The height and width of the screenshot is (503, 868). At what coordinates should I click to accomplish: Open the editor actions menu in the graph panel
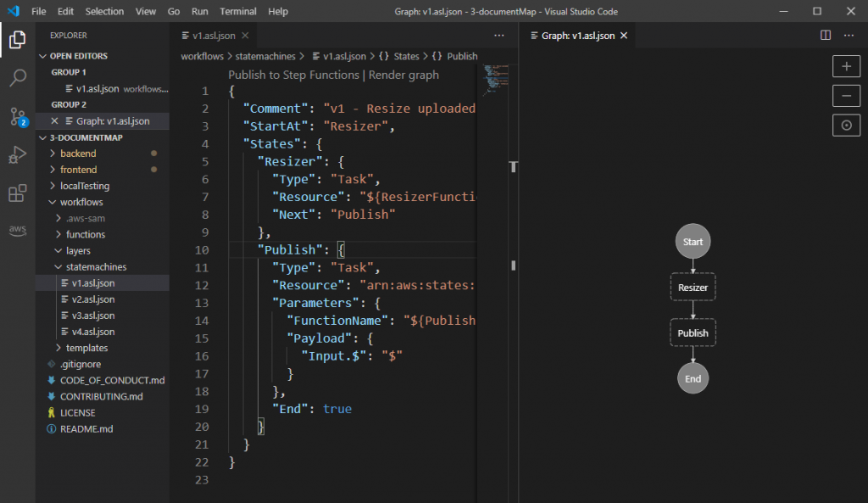coord(849,36)
